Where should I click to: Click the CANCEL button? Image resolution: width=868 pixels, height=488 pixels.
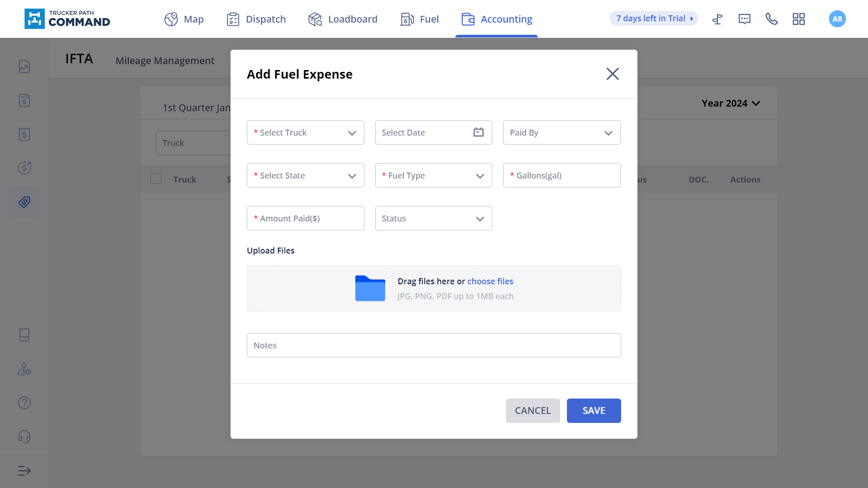533,411
